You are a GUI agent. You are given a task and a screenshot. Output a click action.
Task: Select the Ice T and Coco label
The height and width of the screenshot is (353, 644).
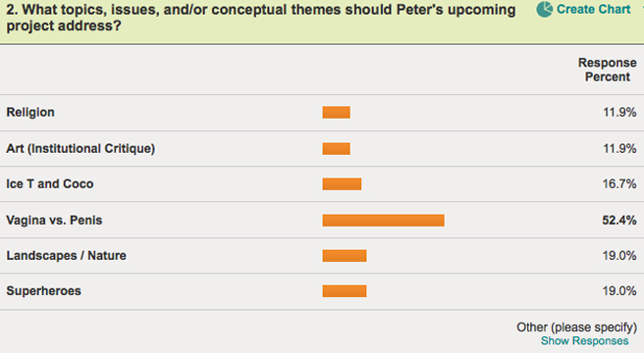click(50, 184)
